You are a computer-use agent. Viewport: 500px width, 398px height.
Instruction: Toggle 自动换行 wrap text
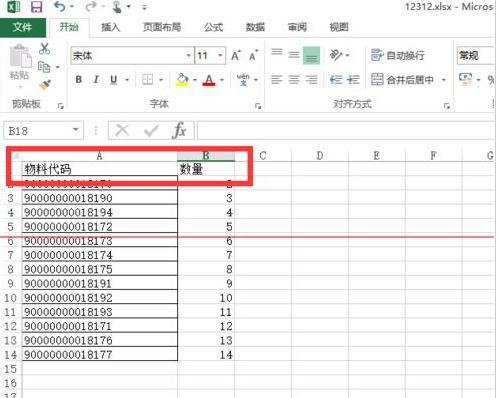[x=397, y=55]
